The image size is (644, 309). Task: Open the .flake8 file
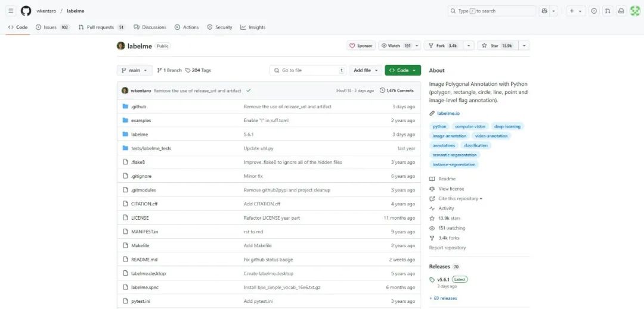(x=138, y=163)
